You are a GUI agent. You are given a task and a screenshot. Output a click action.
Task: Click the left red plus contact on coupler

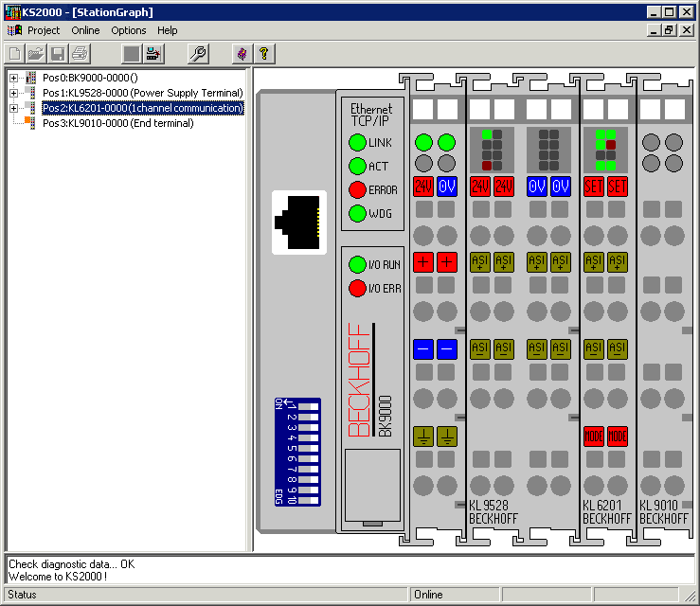click(x=423, y=262)
